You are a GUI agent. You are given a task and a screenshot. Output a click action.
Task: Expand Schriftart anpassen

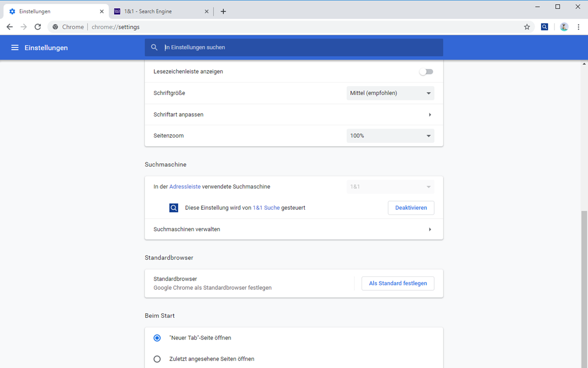click(294, 115)
